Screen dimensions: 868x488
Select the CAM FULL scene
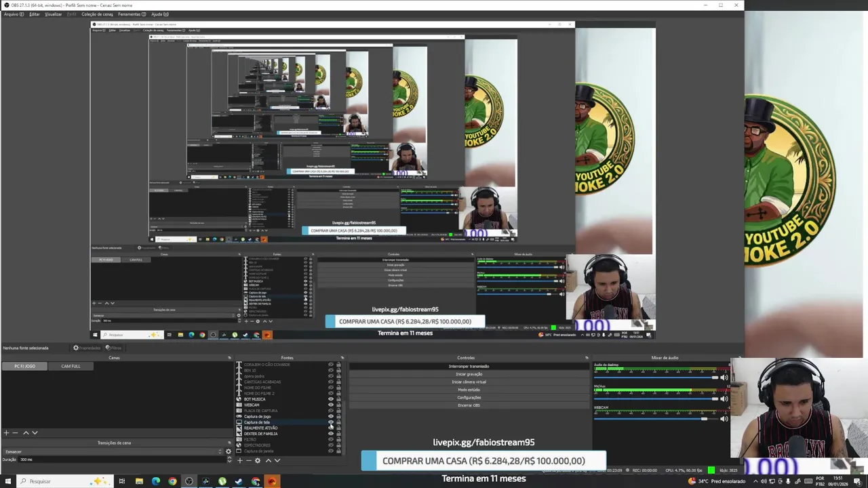tap(71, 366)
